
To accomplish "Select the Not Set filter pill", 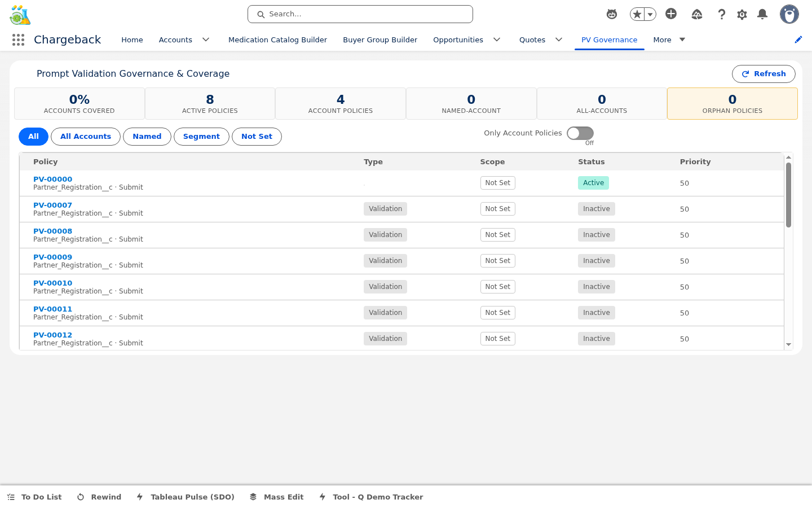I will (x=257, y=137).
